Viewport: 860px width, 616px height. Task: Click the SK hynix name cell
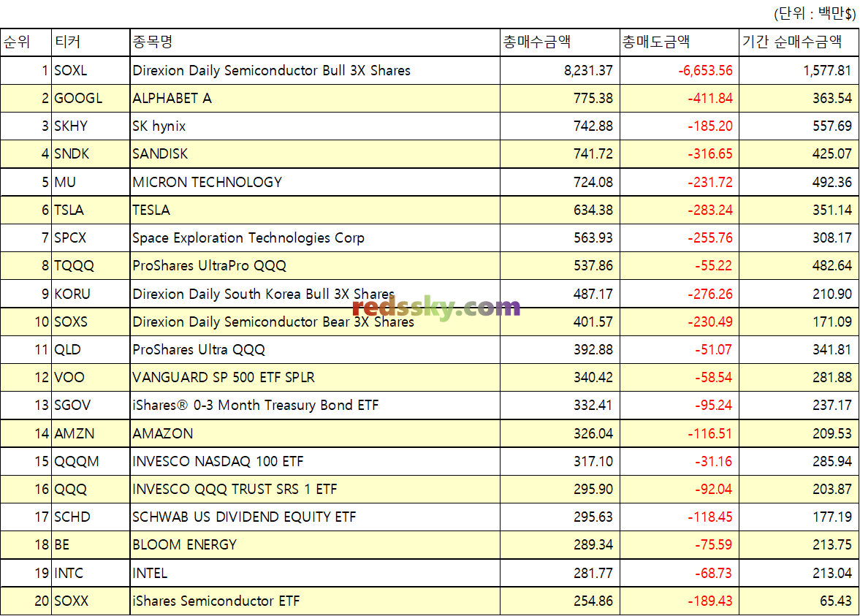coord(315,126)
